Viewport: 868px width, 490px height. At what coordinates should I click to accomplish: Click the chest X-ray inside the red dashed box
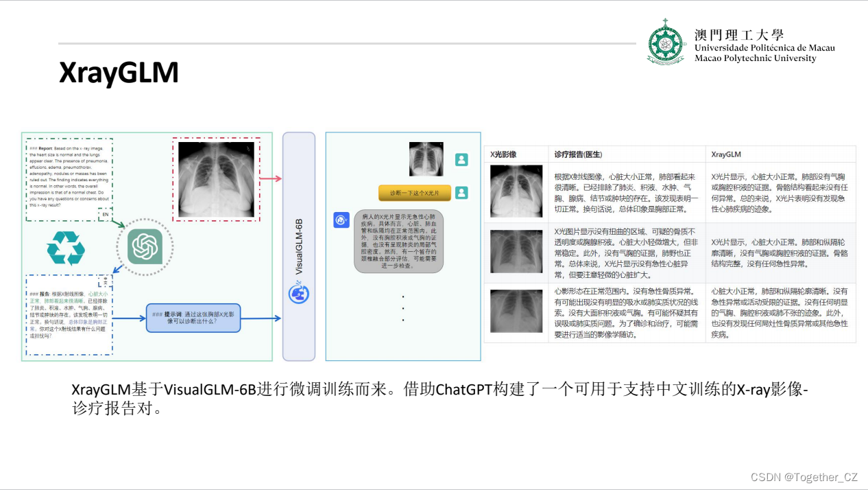(x=217, y=178)
